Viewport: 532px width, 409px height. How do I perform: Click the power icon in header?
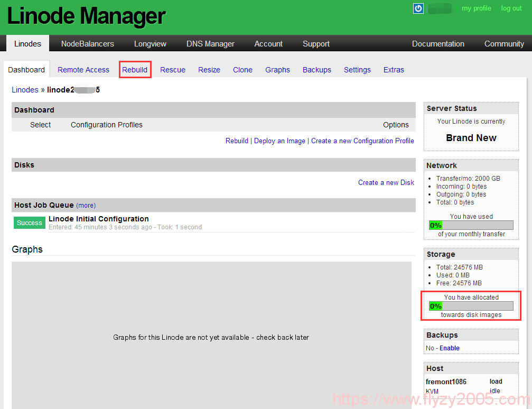pyautogui.click(x=418, y=8)
